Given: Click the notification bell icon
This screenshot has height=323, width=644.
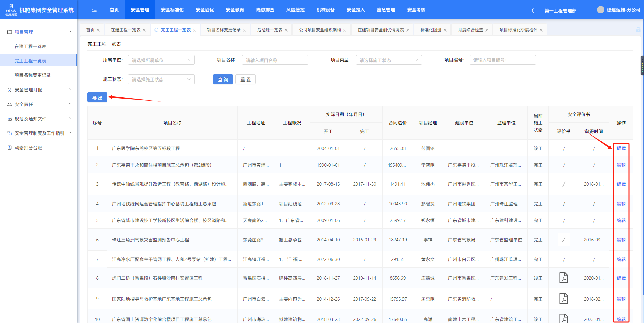Looking at the screenshot, I should [x=534, y=10].
